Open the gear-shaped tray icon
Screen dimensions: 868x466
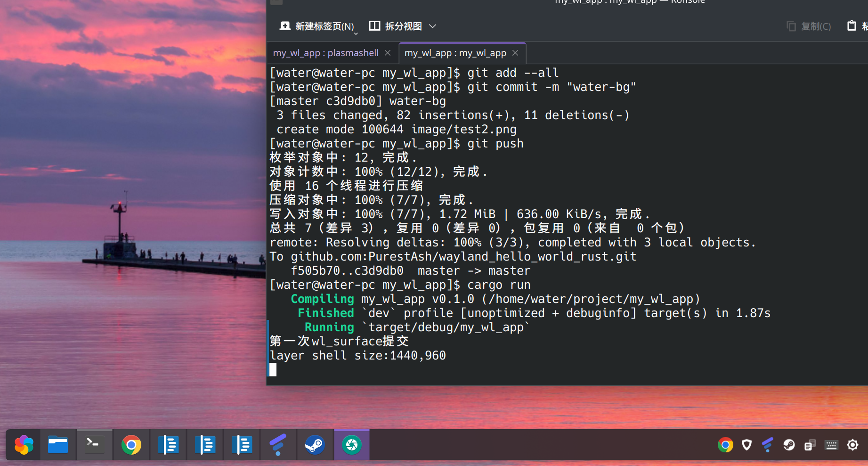pos(852,445)
